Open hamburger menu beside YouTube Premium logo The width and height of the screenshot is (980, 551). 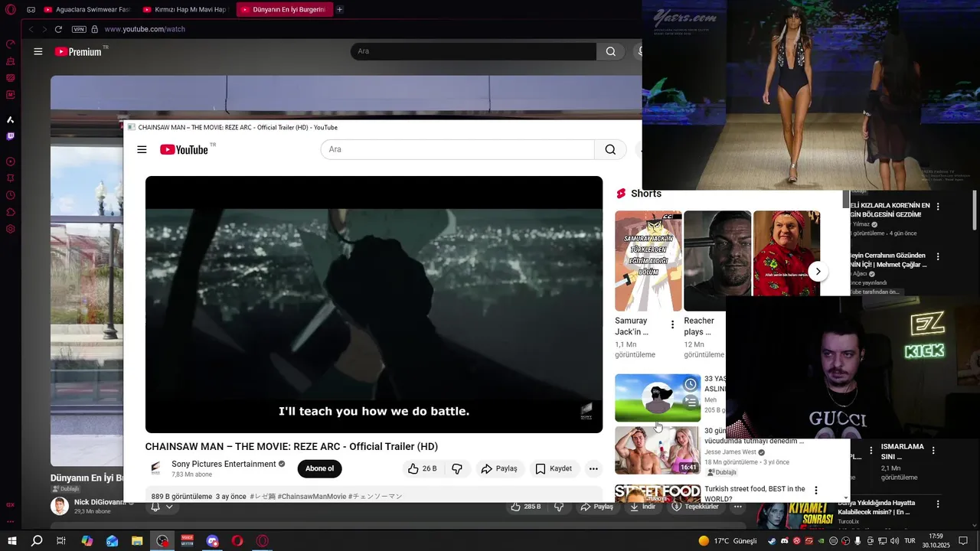(x=38, y=51)
